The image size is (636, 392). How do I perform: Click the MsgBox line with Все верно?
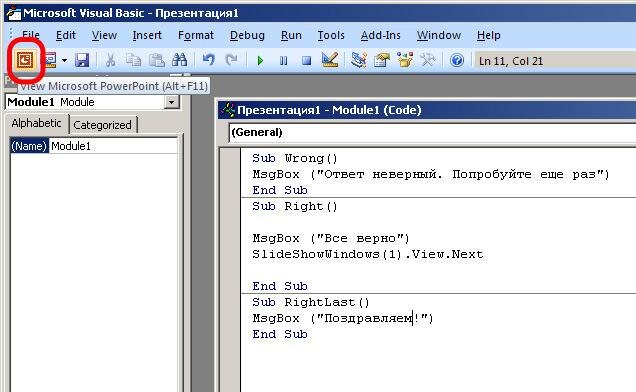pos(331,238)
